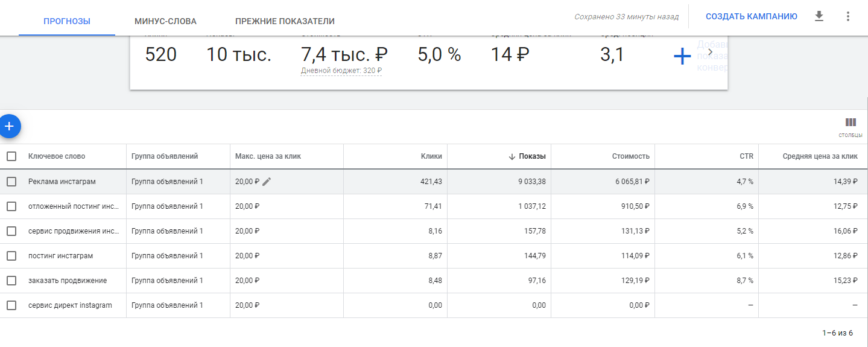This screenshot has height=347, width=868.
Task: Check the заказать продвижение row checkbox
Action: pos(11,281)
